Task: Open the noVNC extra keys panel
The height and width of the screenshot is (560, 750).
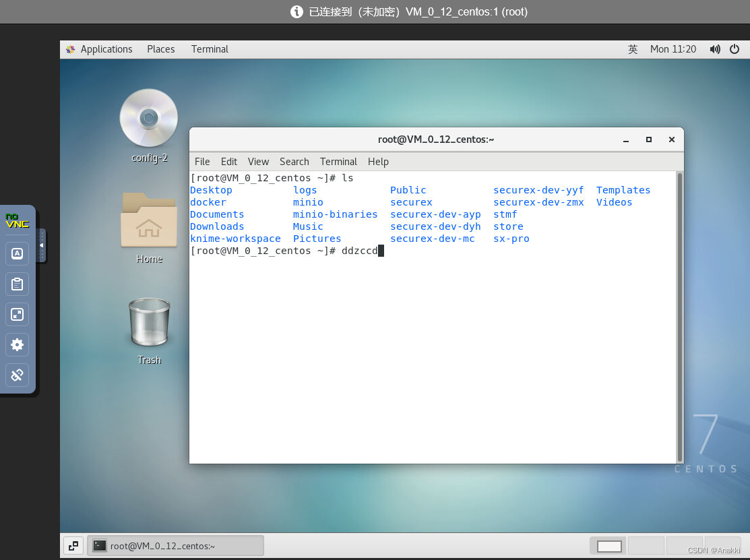Action: (x=17, y=253)
